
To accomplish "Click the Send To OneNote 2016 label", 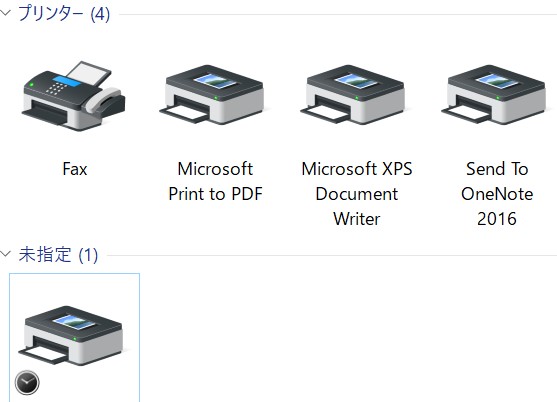I will pyautogui.click(x=497, y=194).
